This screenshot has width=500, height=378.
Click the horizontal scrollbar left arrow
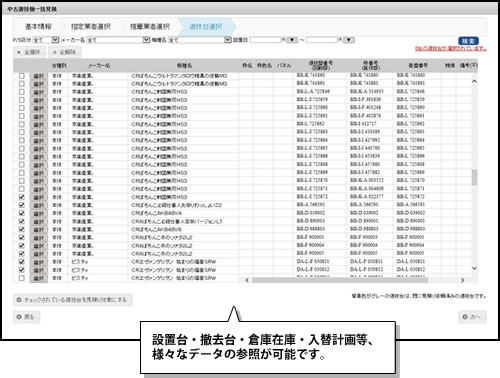[247, 280]
